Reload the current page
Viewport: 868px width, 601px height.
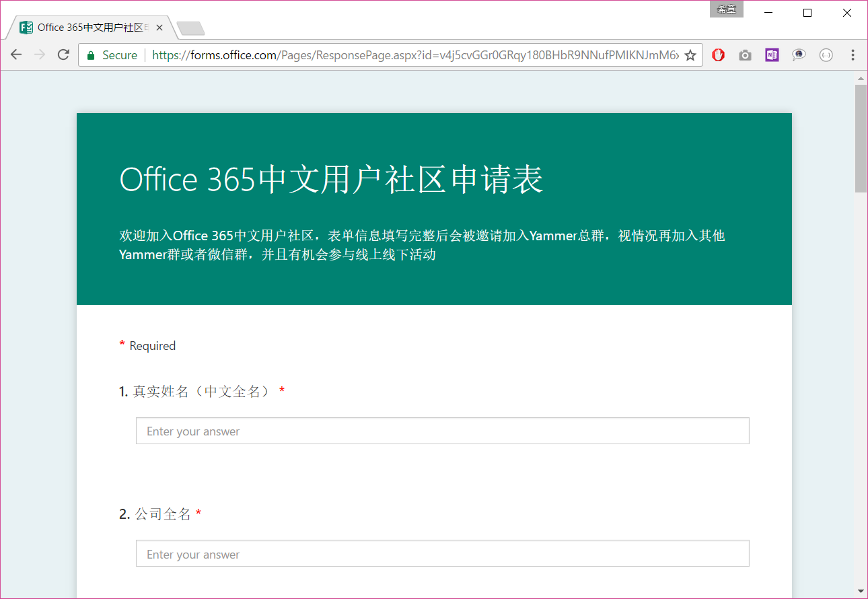coord(63,55)
